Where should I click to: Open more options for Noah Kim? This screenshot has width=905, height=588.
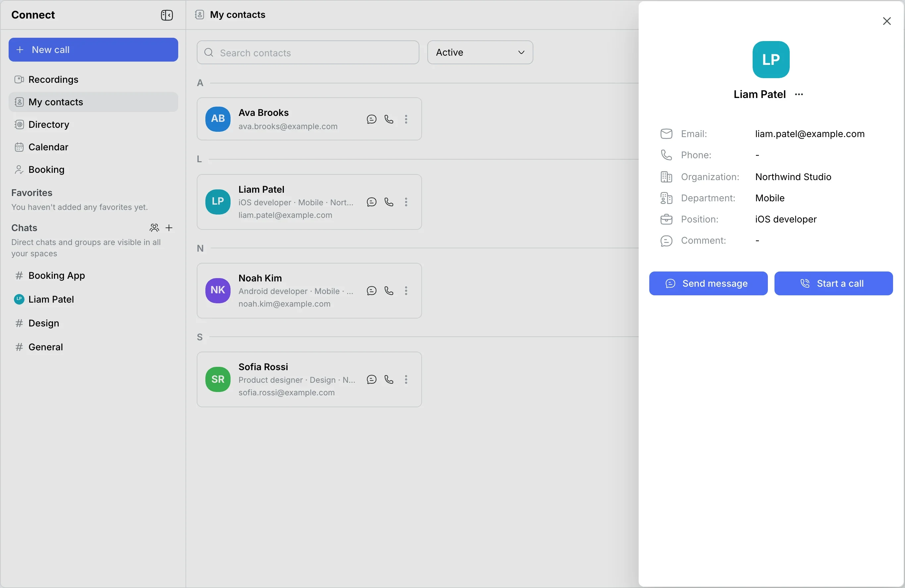[x=406, y=291]
